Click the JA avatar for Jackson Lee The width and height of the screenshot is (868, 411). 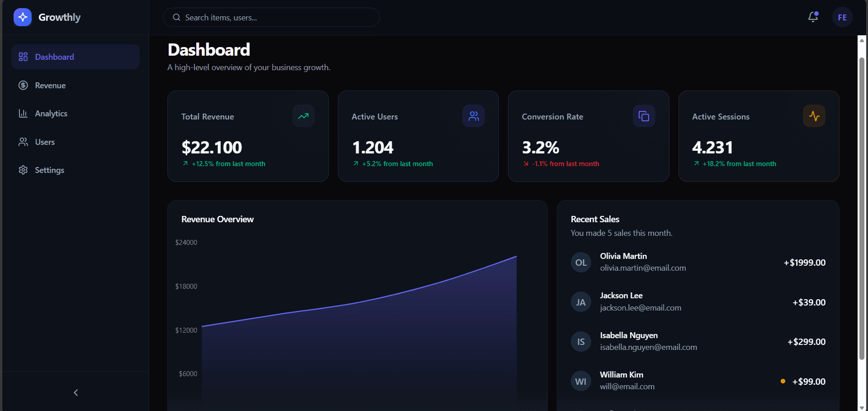pyautogui.click(x=581, y=302)
